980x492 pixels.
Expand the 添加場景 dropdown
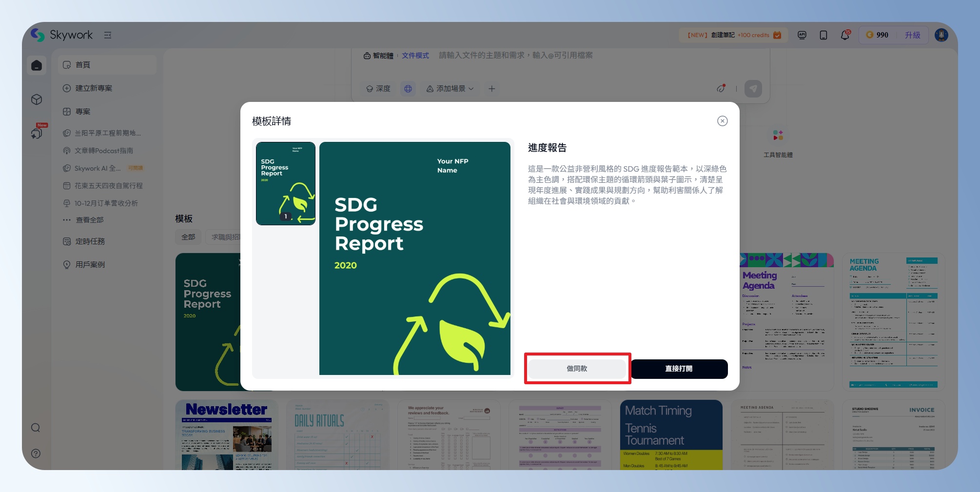450,89
